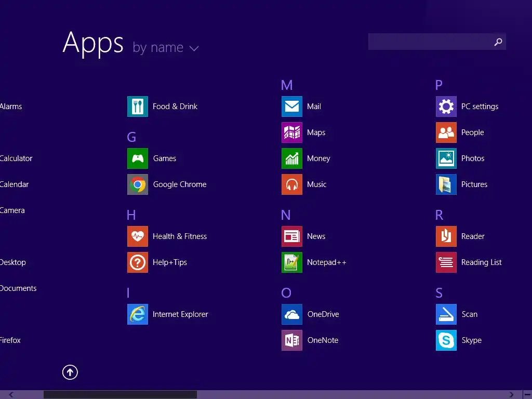
Task: Click the scrollbar left arrow
Action: [x=11, y=395]
